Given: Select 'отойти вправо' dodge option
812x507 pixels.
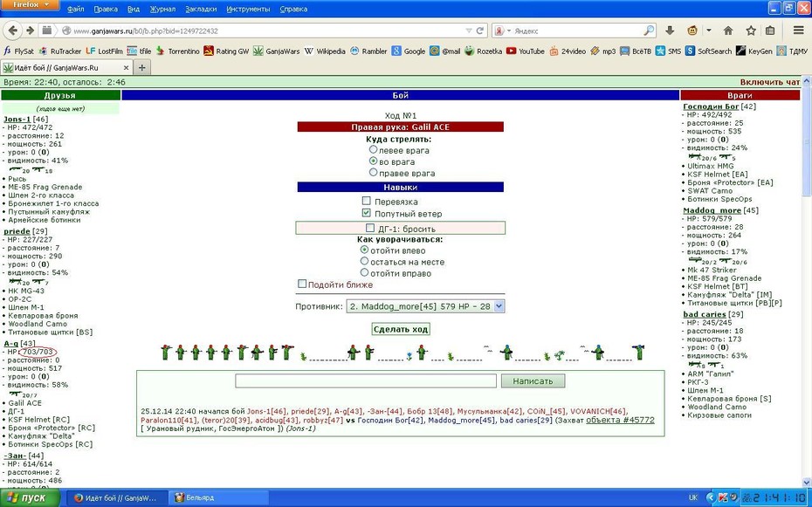Looking at the screenshot, I should point(364,272).
